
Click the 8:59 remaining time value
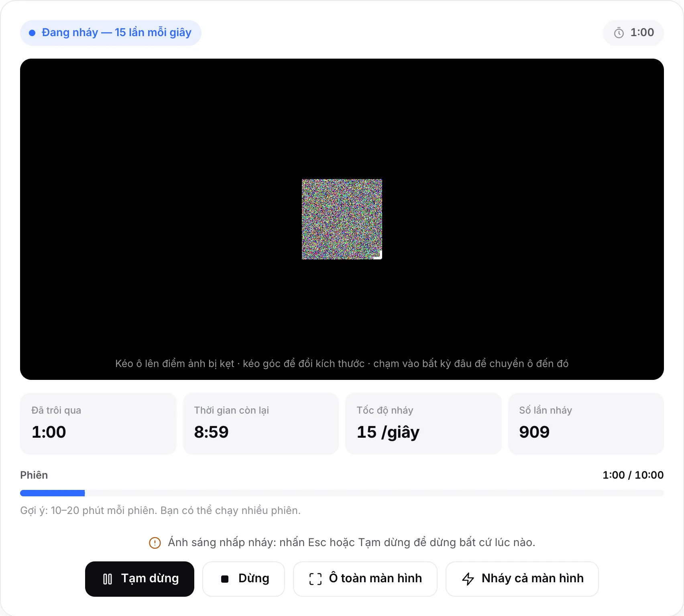pyautogui.click(x=212, y=432)
